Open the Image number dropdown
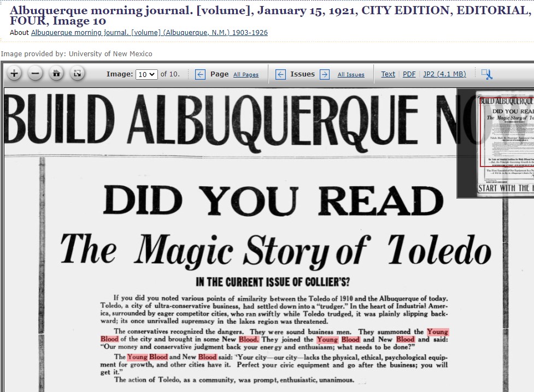This screenshot has height=392, width=534. (146, 74)
